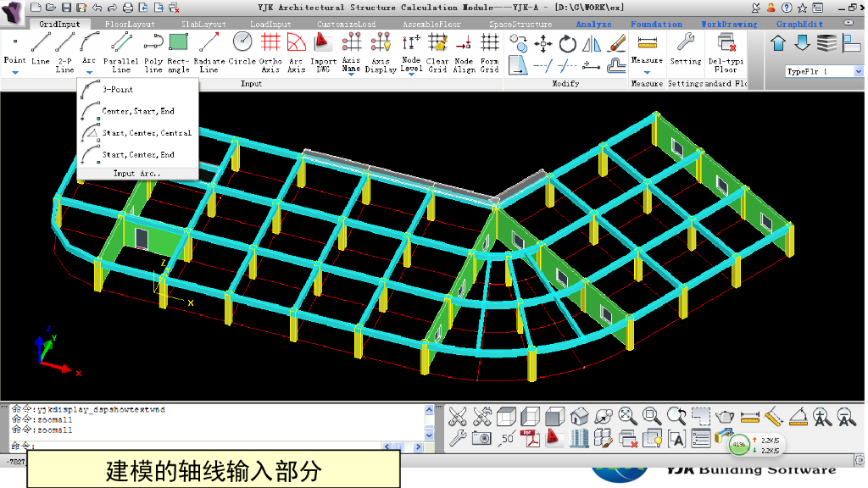Click the Measure ruler icon
The height and width of the screenshot is (488, 868).
point(647,44)
